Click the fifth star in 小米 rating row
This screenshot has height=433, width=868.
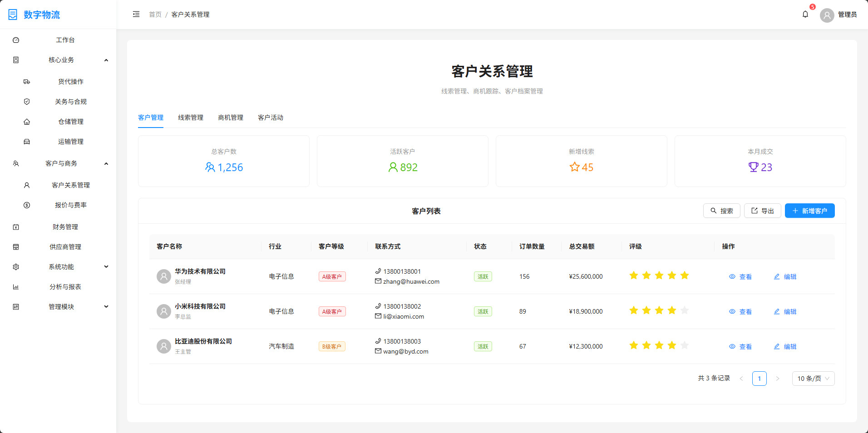685,310
